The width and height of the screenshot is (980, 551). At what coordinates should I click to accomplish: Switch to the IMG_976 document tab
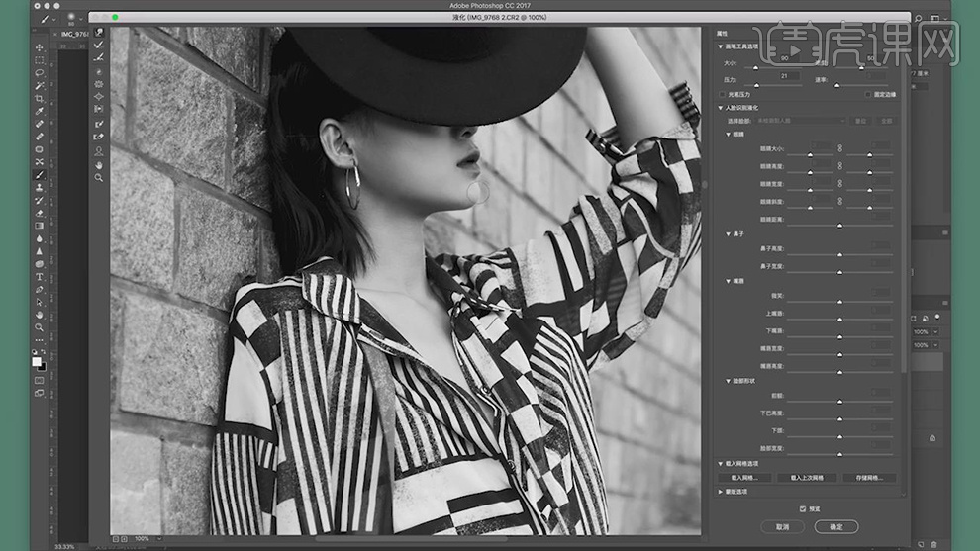(74, 35)
